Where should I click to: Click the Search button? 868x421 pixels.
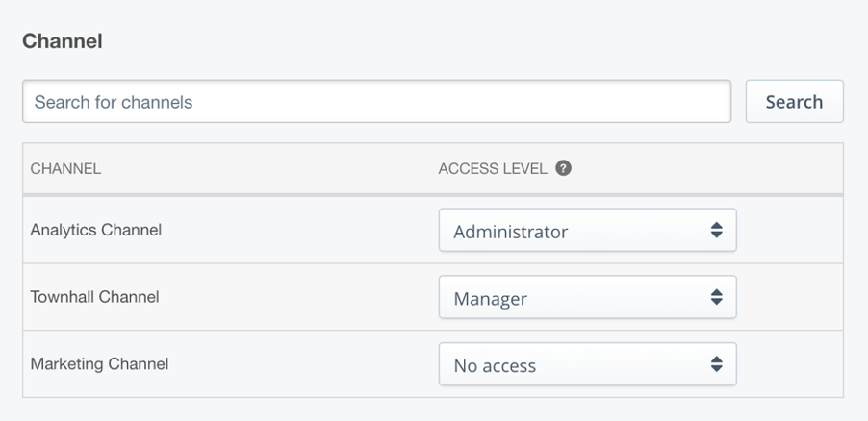[794, 101]
